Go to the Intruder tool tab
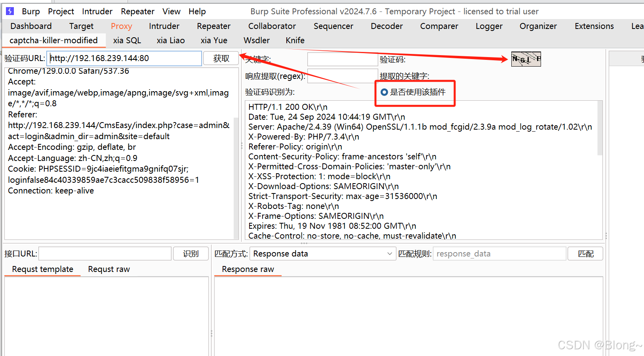Viewport: 644px width, 356px height. pyautogui.click(x=164, y=26)
